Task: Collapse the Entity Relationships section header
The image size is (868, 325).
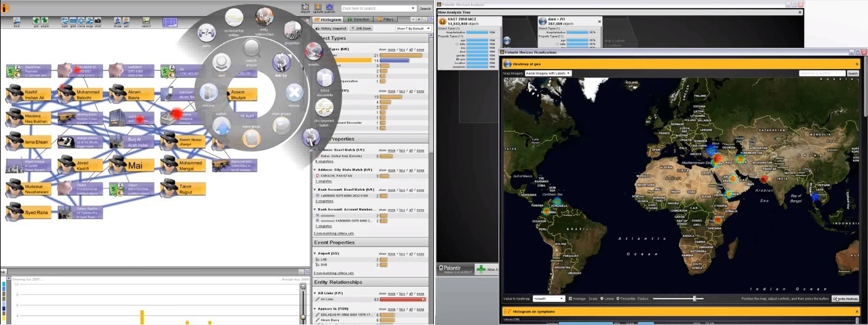Action: point(371,282)
